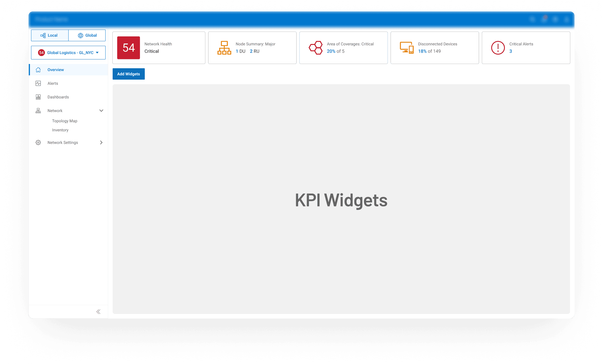Click the Disconnected Devices monitor icon
The height and width of the screenshot is (364, 603).
pos(406,48)
